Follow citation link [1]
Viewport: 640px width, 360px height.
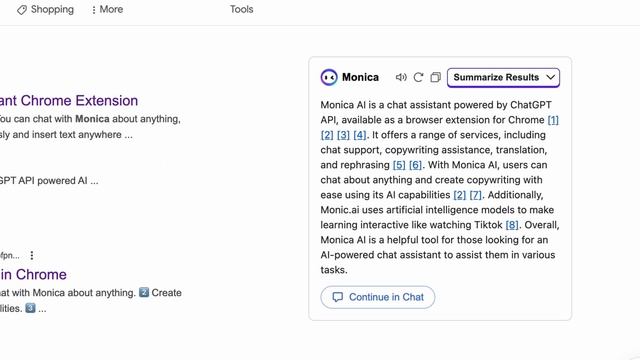(553, 120)
